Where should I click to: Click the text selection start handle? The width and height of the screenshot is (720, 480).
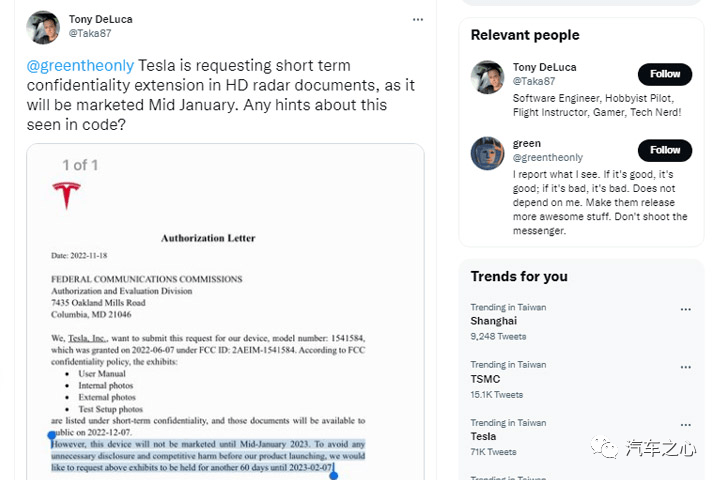(x=51, y=435)
